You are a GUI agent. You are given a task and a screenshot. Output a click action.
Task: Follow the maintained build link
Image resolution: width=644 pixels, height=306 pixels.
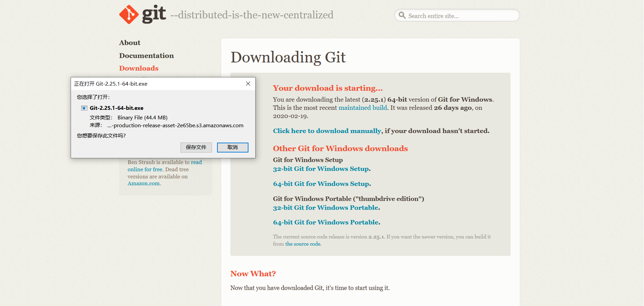(x=363, y=108)
